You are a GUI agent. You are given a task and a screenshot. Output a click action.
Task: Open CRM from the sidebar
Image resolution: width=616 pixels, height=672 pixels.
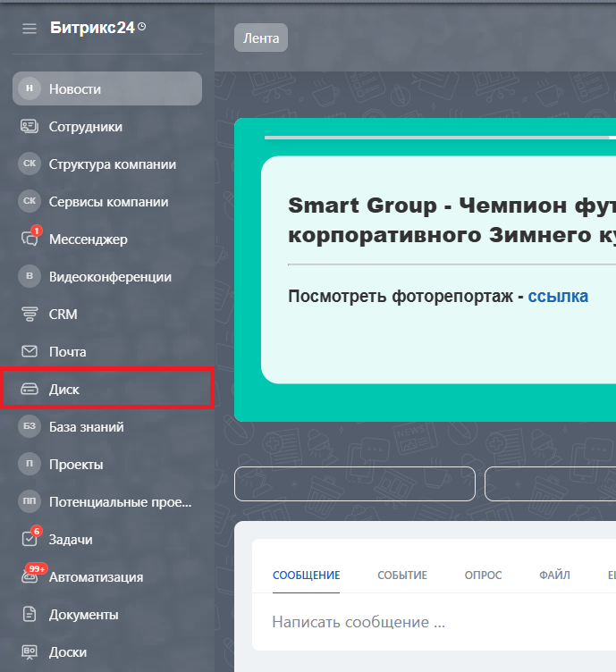(107, 314)
